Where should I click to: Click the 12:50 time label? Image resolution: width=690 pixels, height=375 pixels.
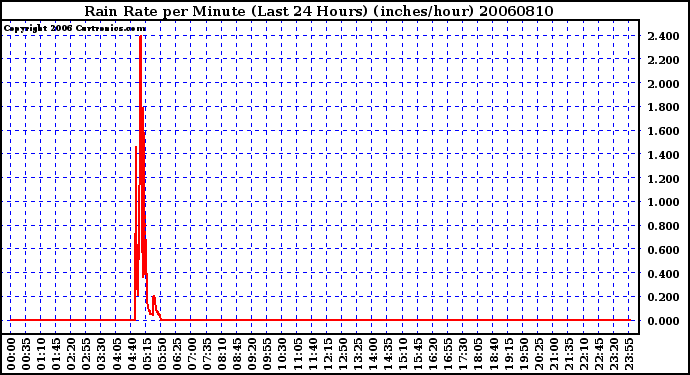click(x=342, y=354)
